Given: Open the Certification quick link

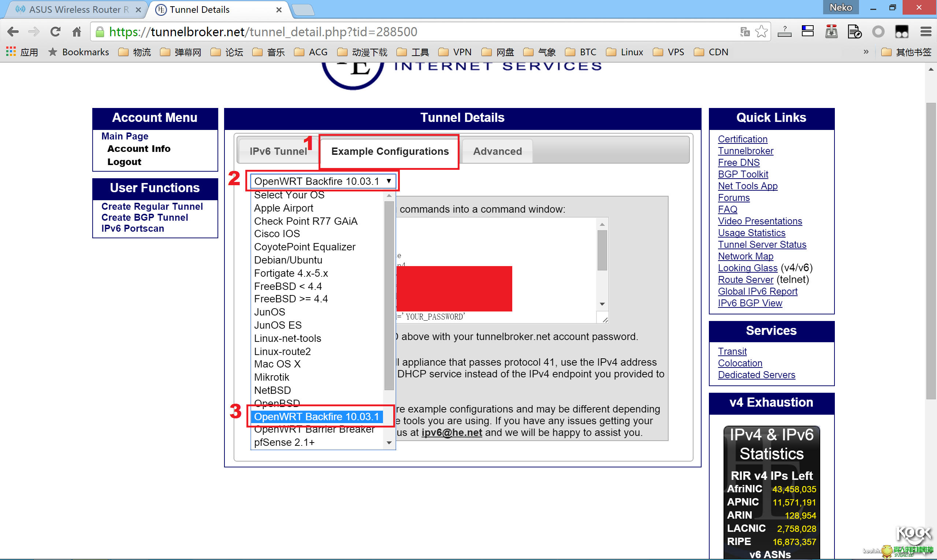Looking at the screenshot, I should (x=743, y=139).
